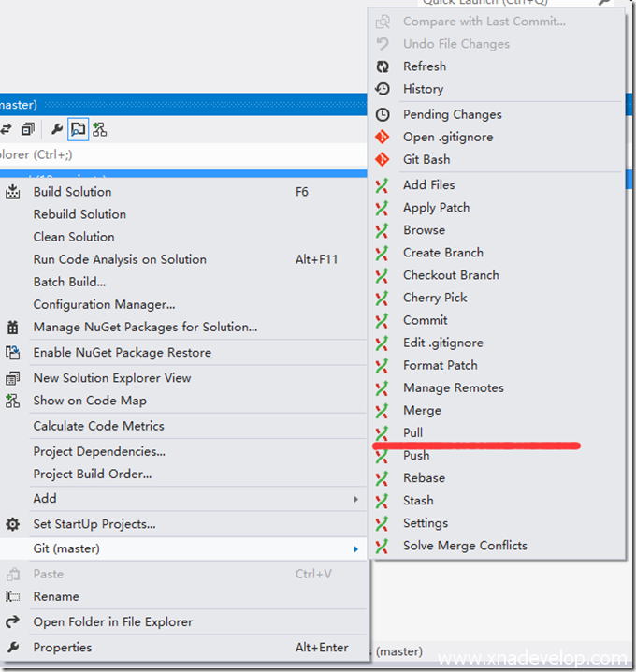This screenshot has width=636, height=672.
Task: Click the Refresh icon in Git submenu
Action: tap(383, 66)
